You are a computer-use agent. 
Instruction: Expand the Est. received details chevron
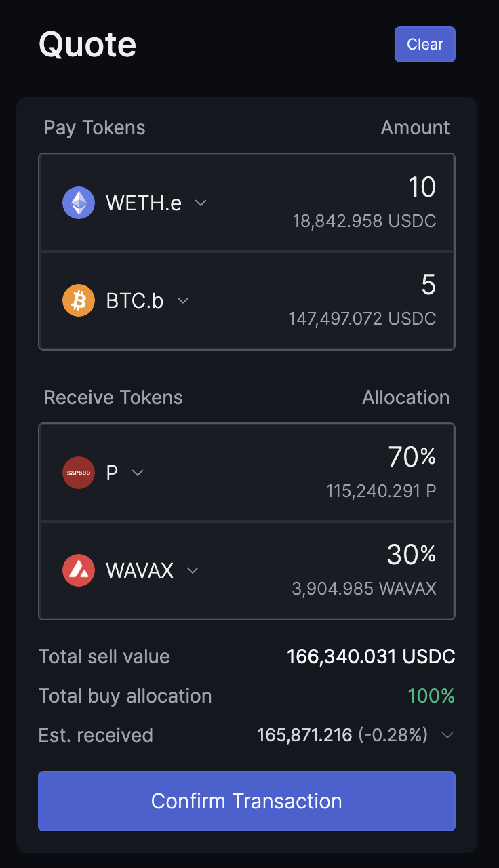447,735
